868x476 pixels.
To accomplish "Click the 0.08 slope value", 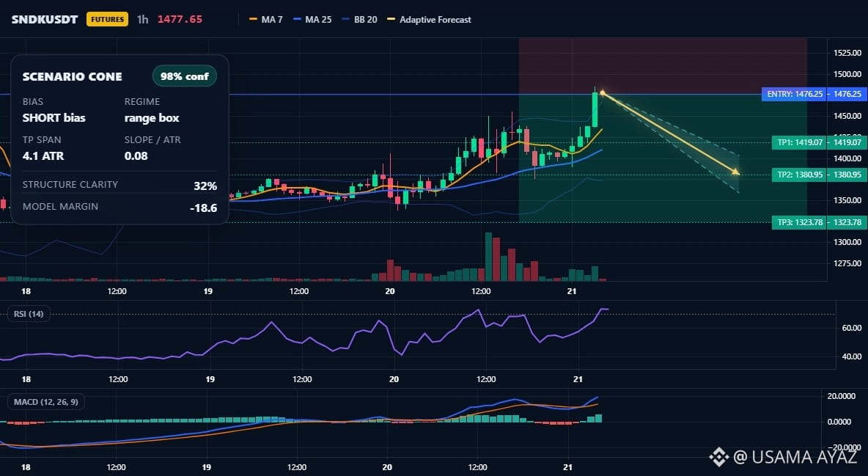I will click(136, 155).
